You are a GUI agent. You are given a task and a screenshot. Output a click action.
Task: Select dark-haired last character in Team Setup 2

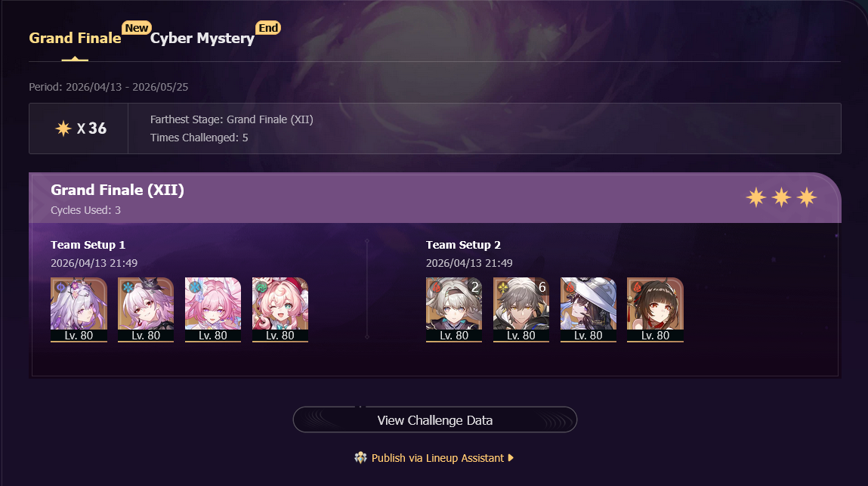click(x=656, y=310)
